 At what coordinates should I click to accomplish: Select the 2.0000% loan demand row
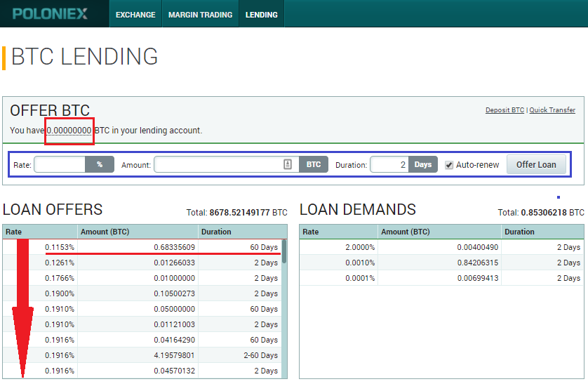(441, 247)
